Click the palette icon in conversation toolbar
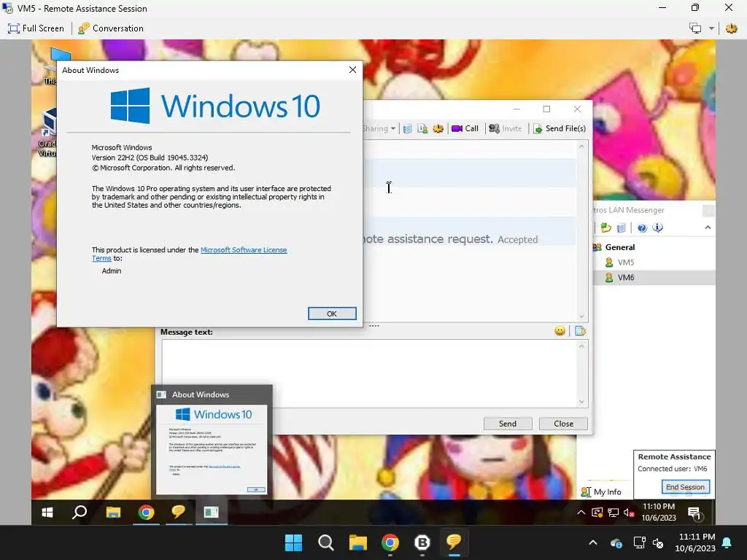Image resolution: width=747 pixels, height=560 pixels. 438,128
